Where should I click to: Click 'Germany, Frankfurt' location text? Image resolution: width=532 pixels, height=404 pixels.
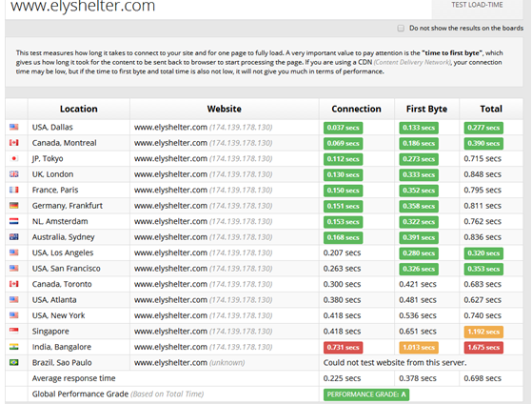click(68, 206)
